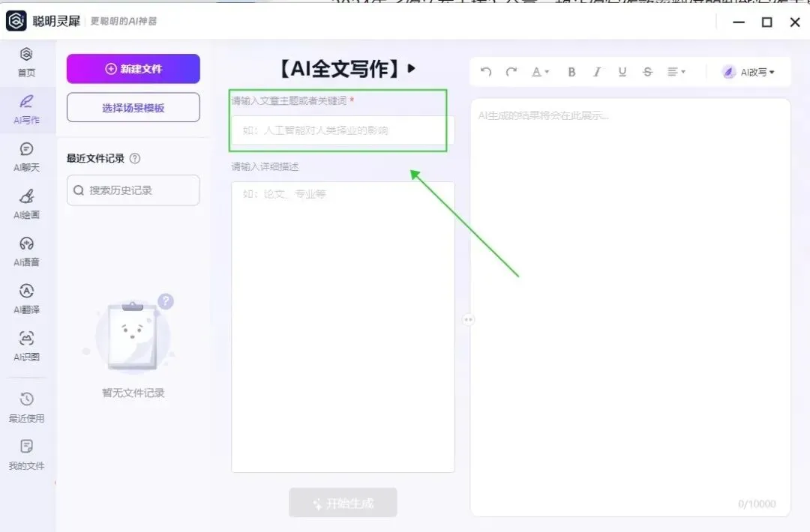Open 选择场景模板 scene template picker
This screenshot has width=810, height=532.
point(133,107)
